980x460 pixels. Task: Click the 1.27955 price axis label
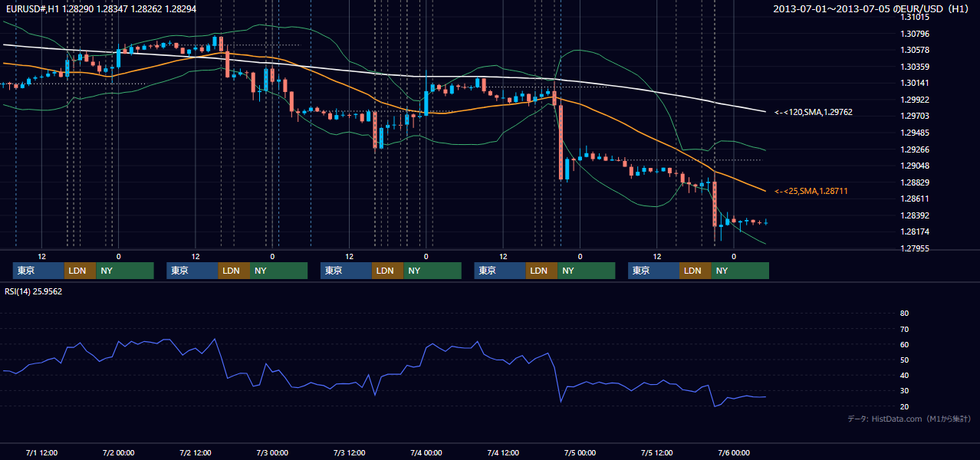(x=915, y=248)
